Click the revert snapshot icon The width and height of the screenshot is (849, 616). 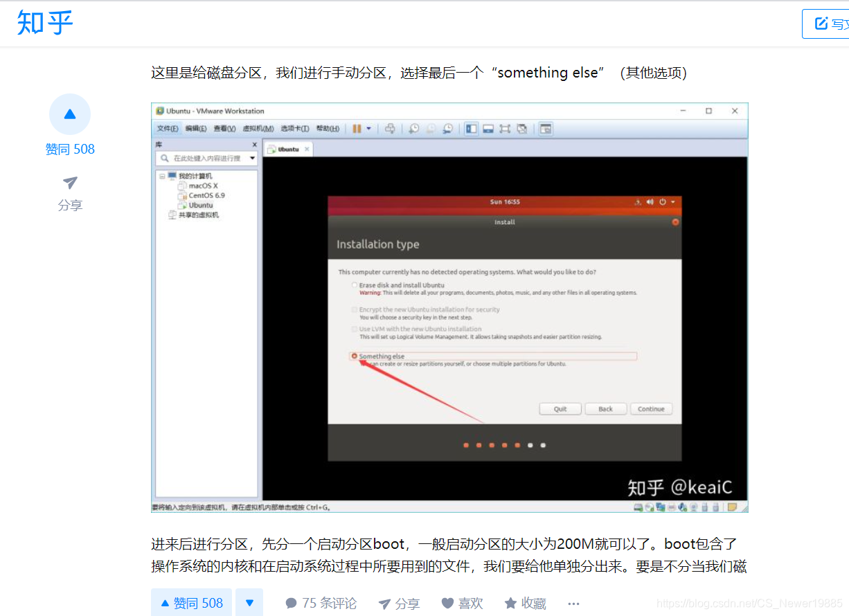pyautogui.click(x=431, y=129)
